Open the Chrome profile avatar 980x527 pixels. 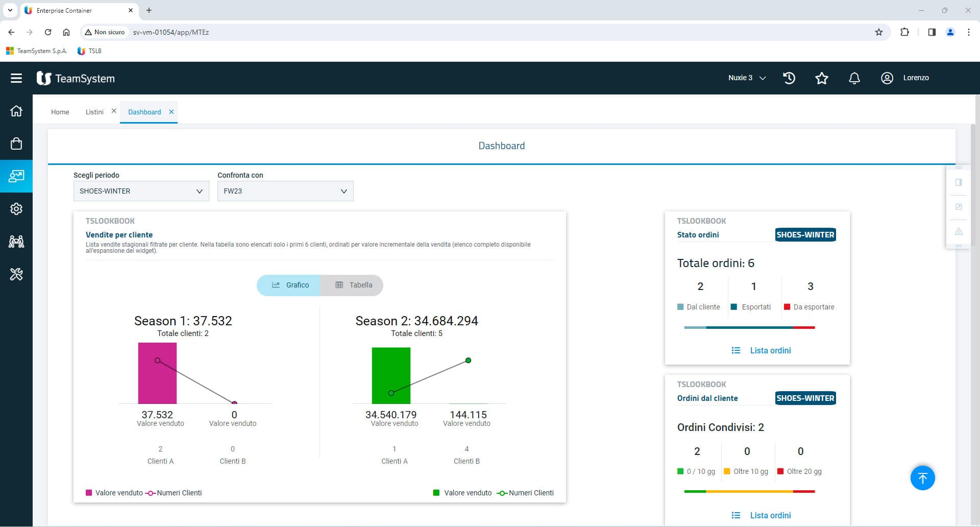pyautogui.click(x=950, y=32)
